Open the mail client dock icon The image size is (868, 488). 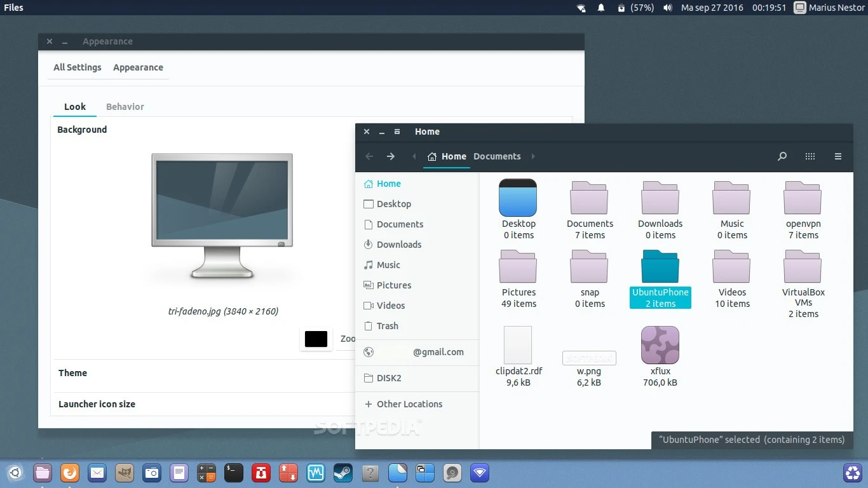pos(97,473)
